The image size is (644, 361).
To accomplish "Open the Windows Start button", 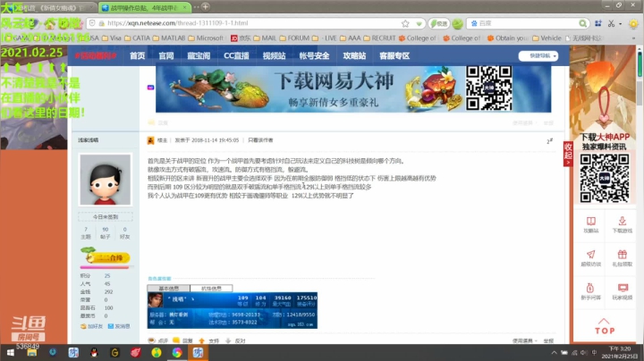I will (10, 353).
